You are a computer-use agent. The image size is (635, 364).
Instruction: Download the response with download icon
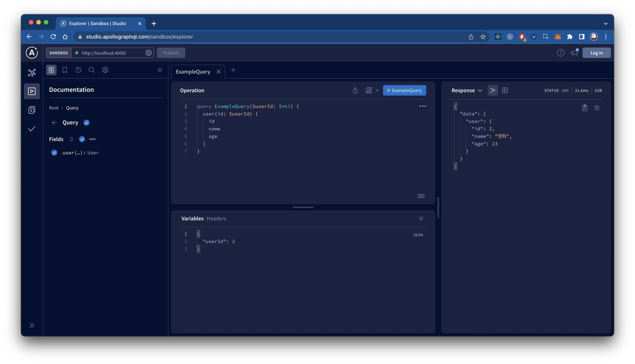click(x=597, y=108)
